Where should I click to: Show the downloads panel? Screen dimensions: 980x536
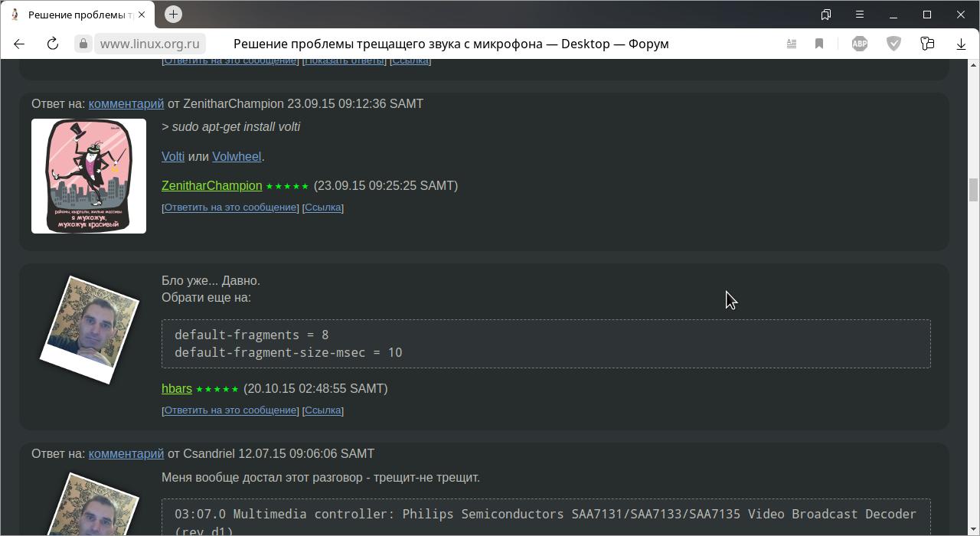pos(961,44)
